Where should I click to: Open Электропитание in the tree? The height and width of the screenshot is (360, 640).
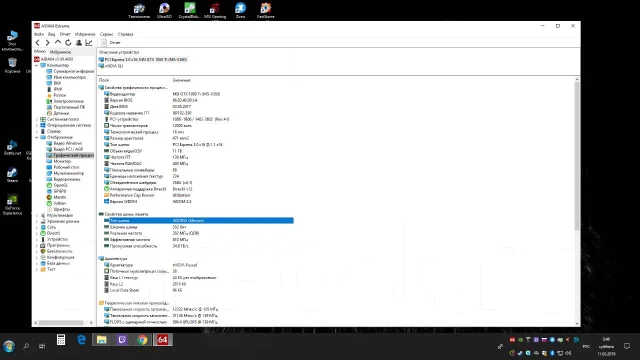(65, 101)
